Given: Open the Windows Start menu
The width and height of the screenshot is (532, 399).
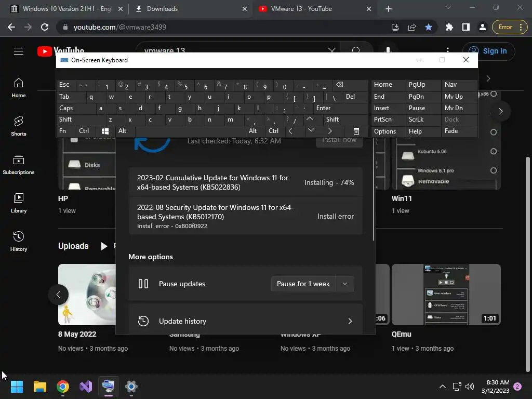Looking at the screenshot, I should (17, 387).
